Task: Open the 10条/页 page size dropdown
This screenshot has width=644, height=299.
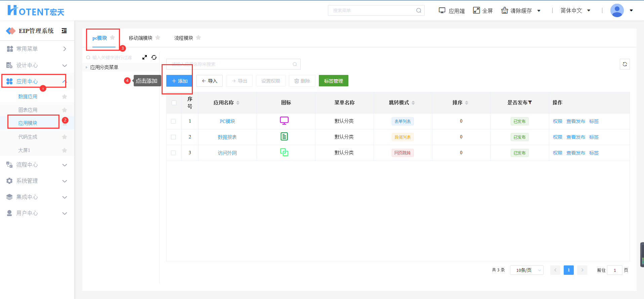Action: pyautogui.click(x=526, y=270)
